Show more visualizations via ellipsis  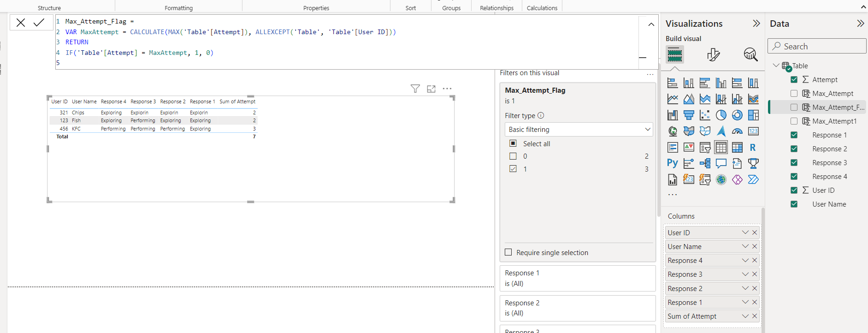pos(673,195)
